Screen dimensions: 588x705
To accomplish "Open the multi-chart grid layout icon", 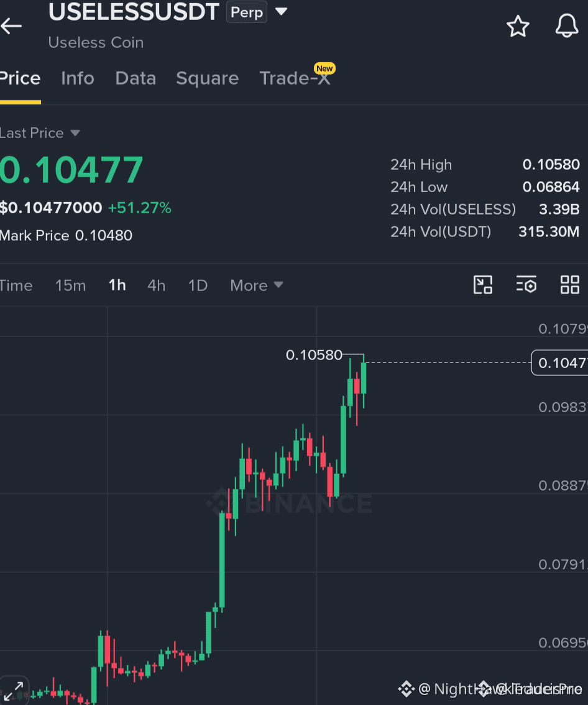I will coord(569,285).
